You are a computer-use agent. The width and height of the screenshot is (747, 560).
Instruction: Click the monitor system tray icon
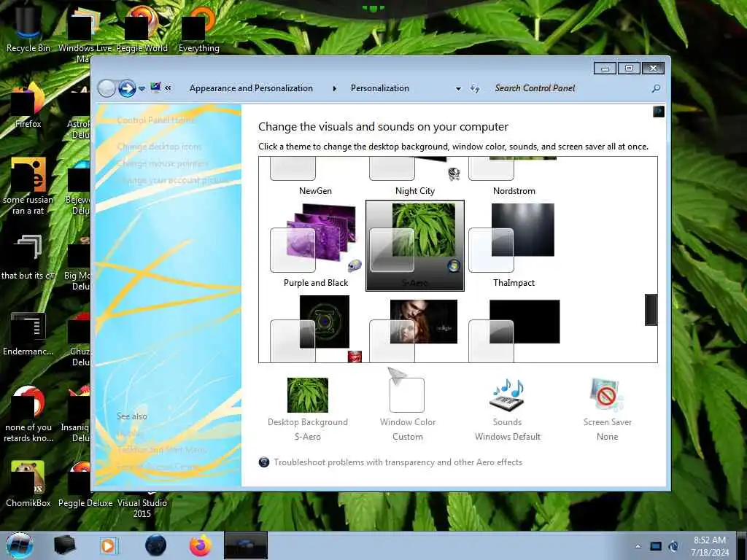(656, 546)
